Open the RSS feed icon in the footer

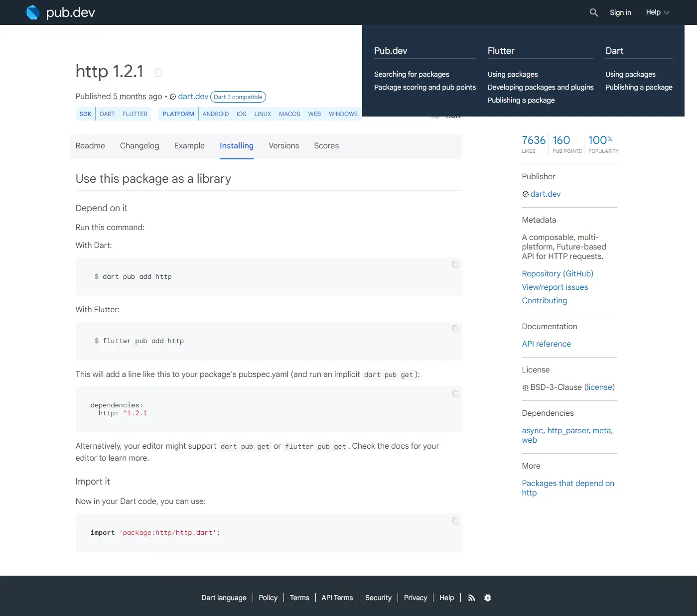click(471, 598)
